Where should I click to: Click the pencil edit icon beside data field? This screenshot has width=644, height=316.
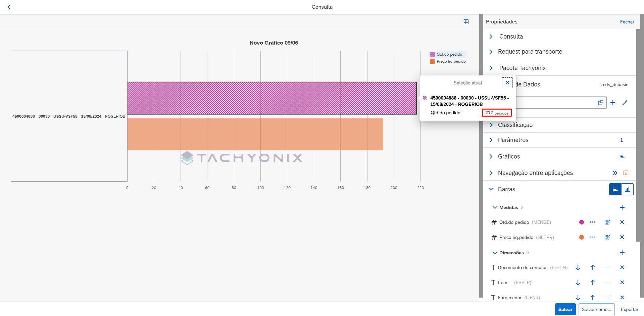[x=625, y=103]
